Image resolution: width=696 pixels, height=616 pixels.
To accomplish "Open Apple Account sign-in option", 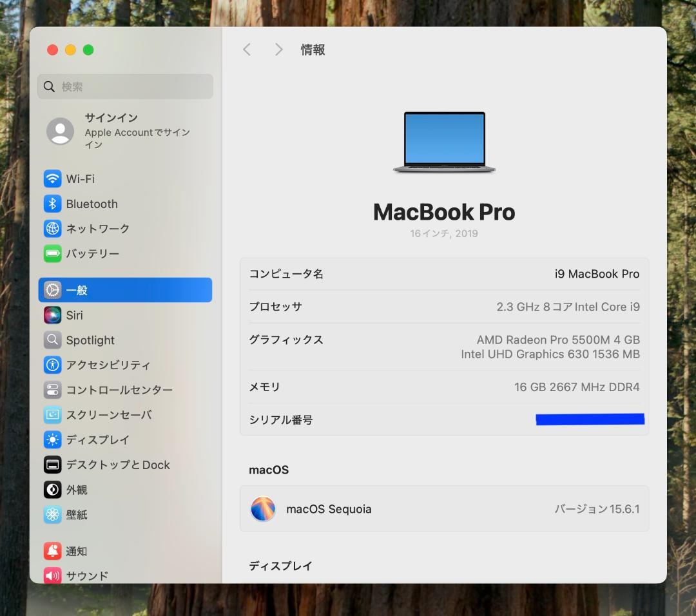I will [x=124, y=131].
